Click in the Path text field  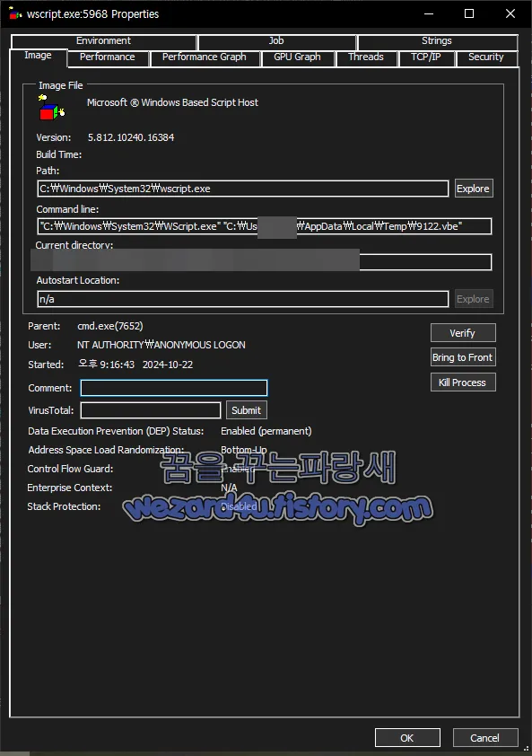coord(243,189)
